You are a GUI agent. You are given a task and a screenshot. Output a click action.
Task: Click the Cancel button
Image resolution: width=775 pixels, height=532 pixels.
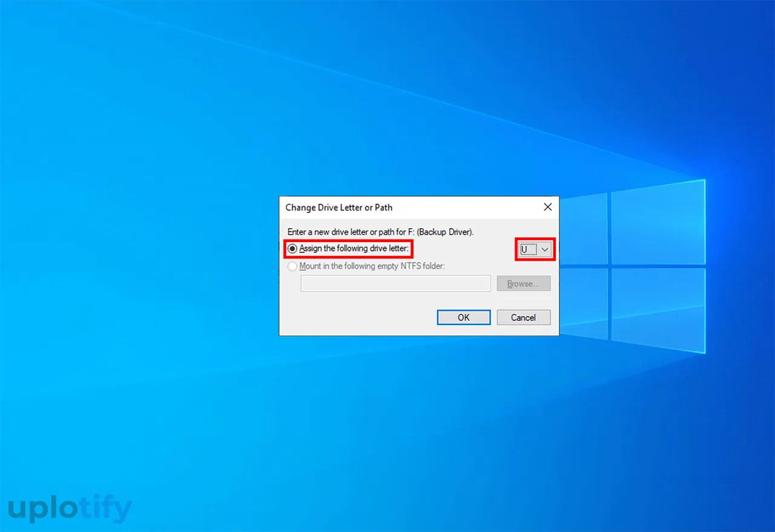click(524, 317)
